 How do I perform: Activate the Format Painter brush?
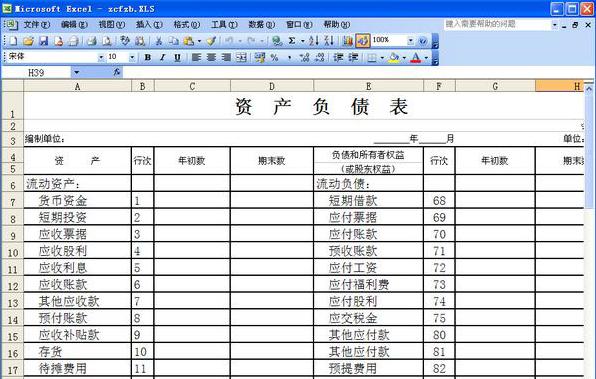(211, 40)
